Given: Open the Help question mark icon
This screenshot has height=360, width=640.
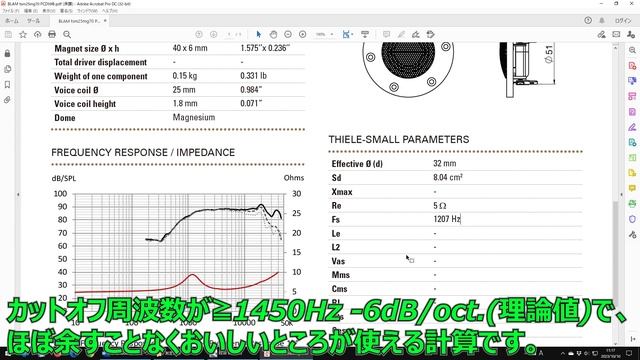Looking at the screenshot, I should pos(588,20).
